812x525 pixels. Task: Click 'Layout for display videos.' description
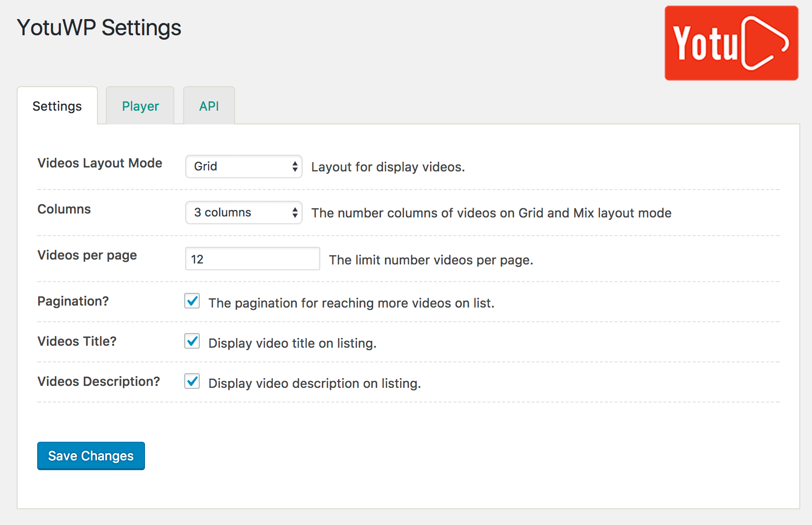coord(388,167)
